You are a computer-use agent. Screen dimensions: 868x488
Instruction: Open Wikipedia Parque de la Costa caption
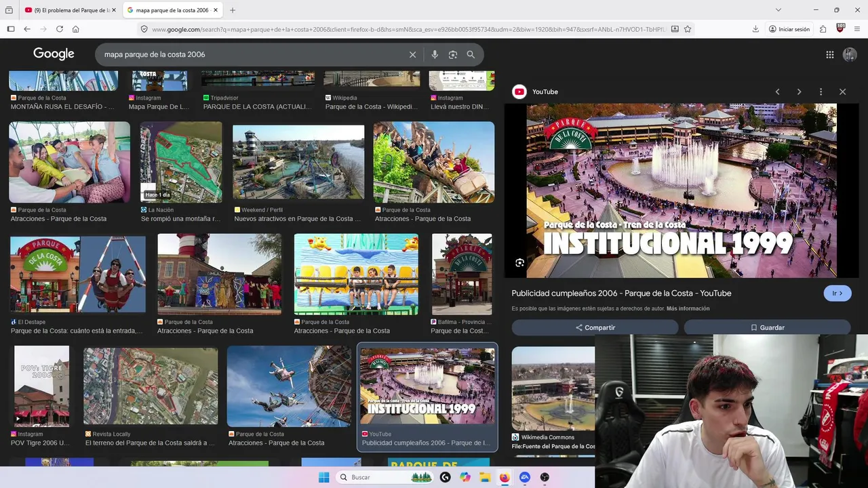point(372,106)
